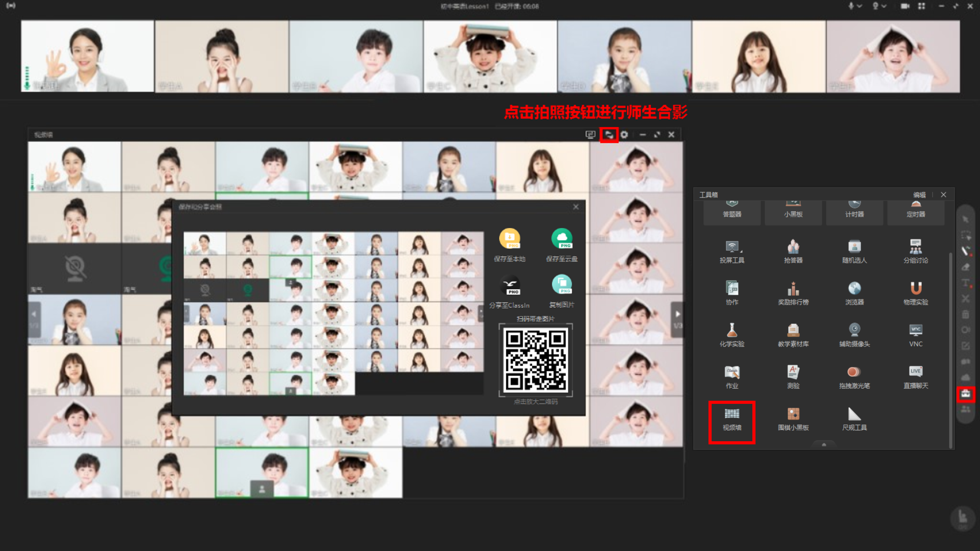Collapse the toolbox panel bottom arrow

(824, 444)
